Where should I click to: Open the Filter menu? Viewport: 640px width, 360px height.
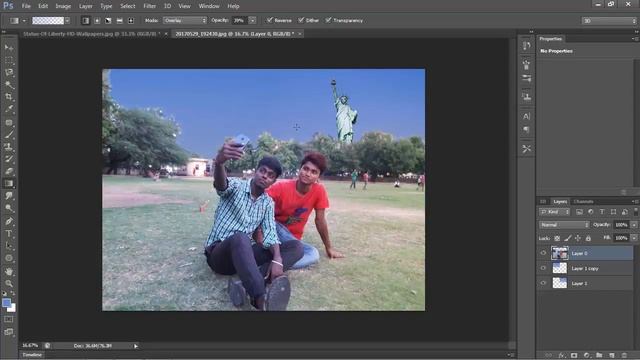pyautogui.click(x=149, y=6)
